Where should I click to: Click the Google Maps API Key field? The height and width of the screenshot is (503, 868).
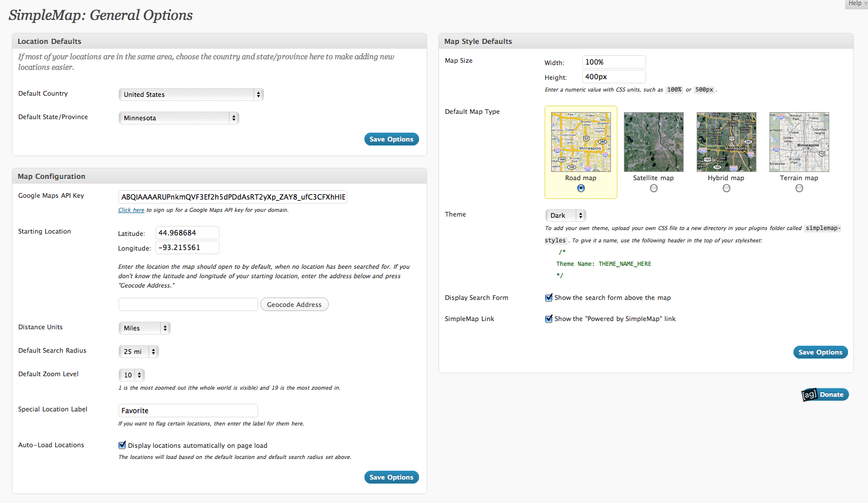[233, 197]
